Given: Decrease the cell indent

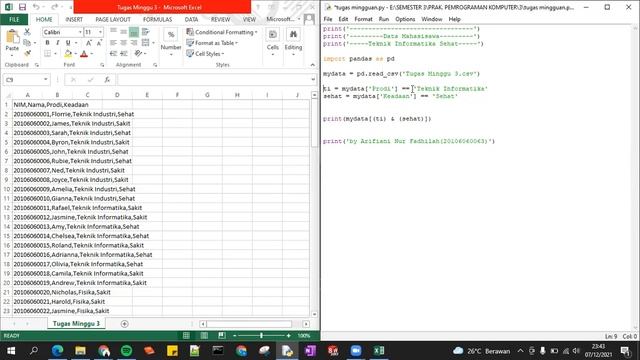Looking at the screenshot, I should 113,53.
